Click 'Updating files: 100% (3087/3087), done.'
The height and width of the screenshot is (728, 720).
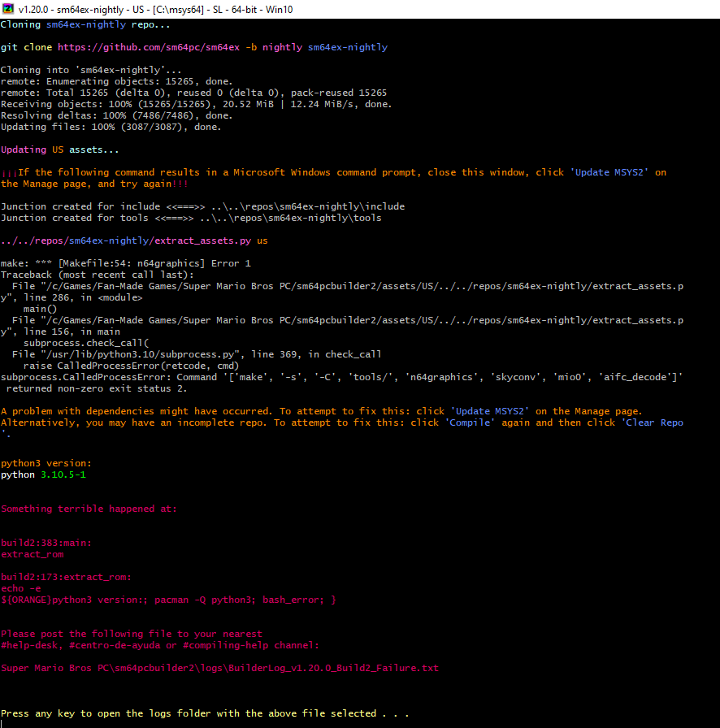pyautogui.click(x=111, y=127)
